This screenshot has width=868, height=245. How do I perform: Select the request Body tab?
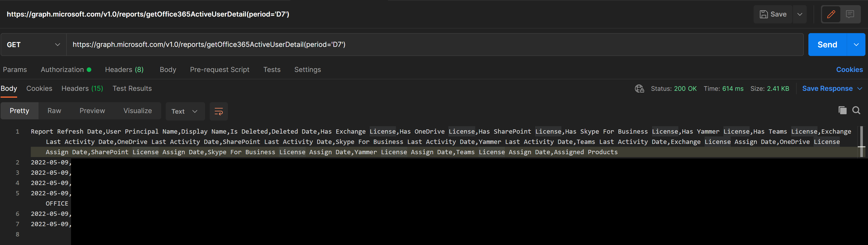tap(168, 69)
